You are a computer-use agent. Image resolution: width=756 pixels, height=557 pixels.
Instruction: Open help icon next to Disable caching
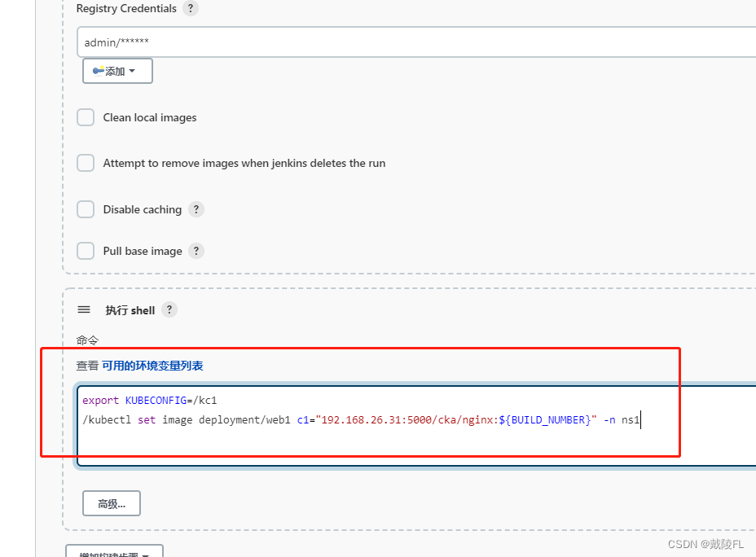click(196, 209)
